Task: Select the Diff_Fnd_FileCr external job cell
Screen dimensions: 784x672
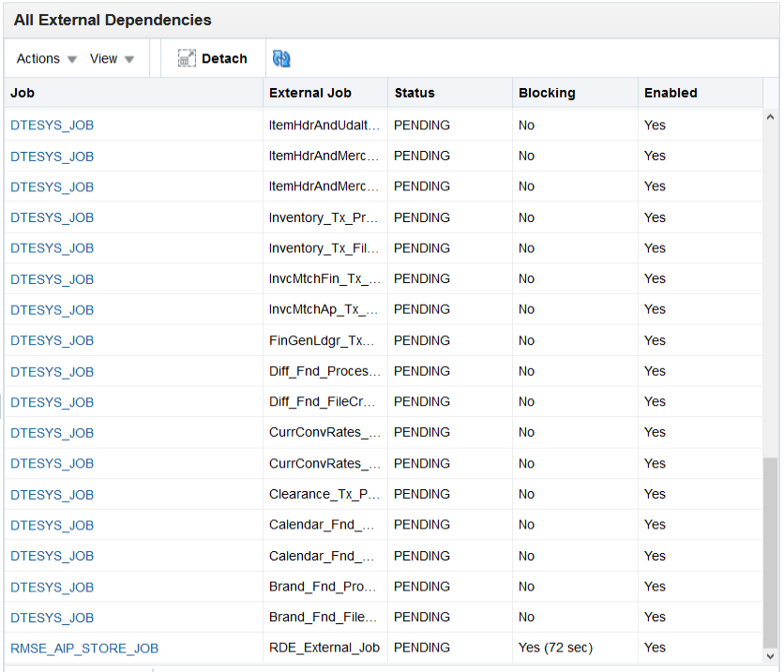Action: click(x=325, y=402)
